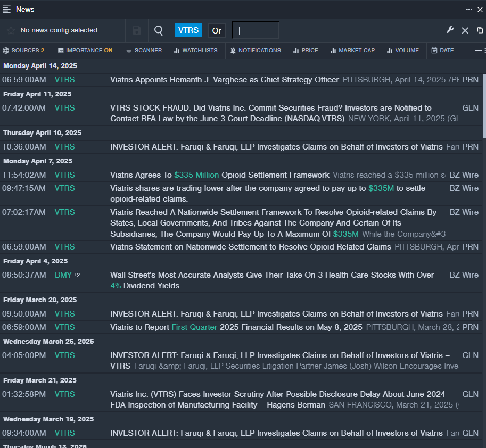Viewport: 486px width, 448px height.
Task: Open the Market Cap filter dropdown
Action: pos(352,51)
